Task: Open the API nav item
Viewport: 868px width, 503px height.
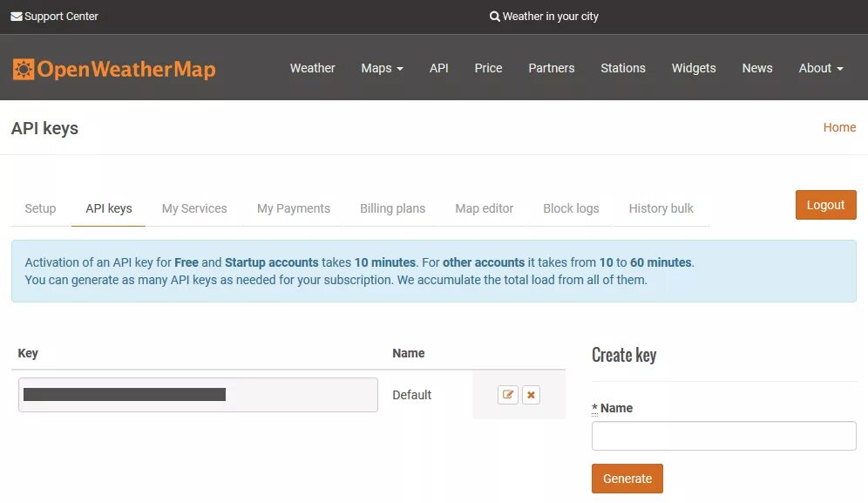Action: pos(438,68)
